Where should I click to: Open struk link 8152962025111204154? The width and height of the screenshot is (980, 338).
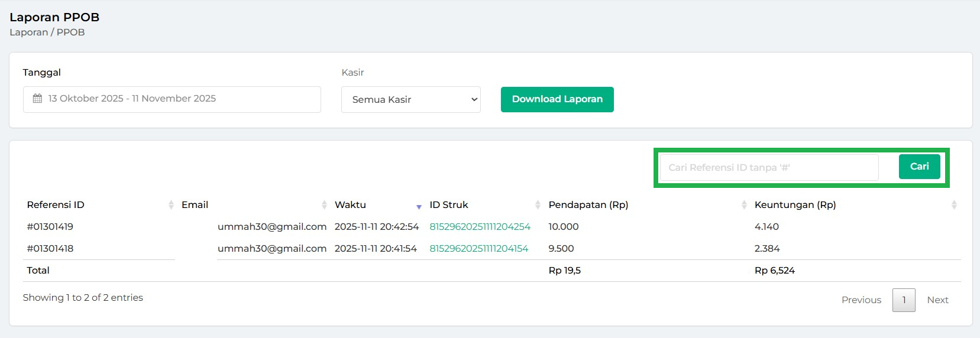(478, 249)
